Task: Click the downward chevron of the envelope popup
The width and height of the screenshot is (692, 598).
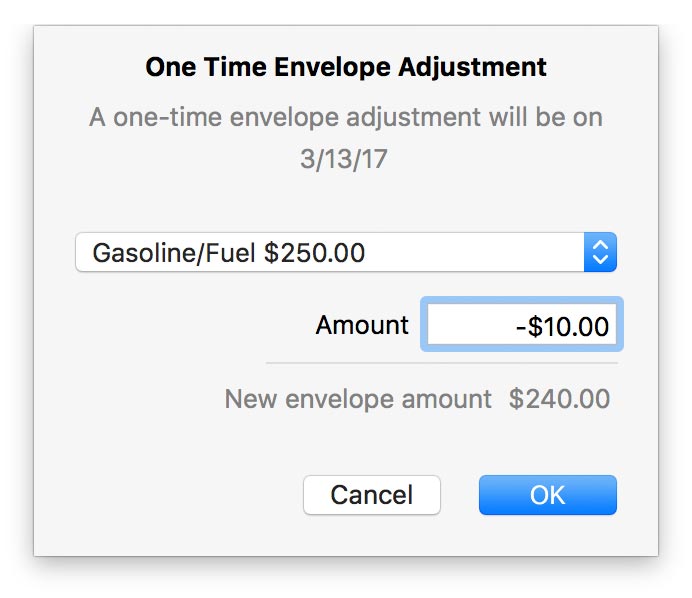Action: [x=600, y=260]
